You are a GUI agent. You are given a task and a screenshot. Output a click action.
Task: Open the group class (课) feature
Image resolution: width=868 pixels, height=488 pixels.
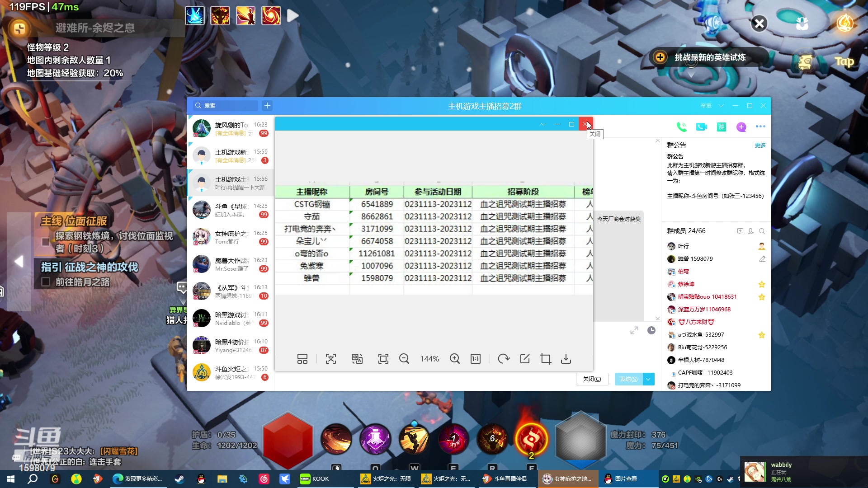tap(722, 127)
